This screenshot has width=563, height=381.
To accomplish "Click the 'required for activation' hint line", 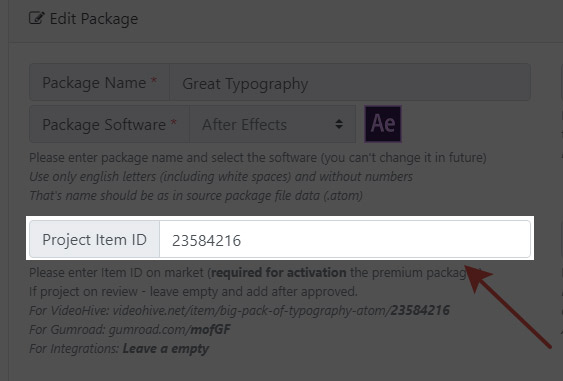I will pyautogui.click(x=255, y=273).
